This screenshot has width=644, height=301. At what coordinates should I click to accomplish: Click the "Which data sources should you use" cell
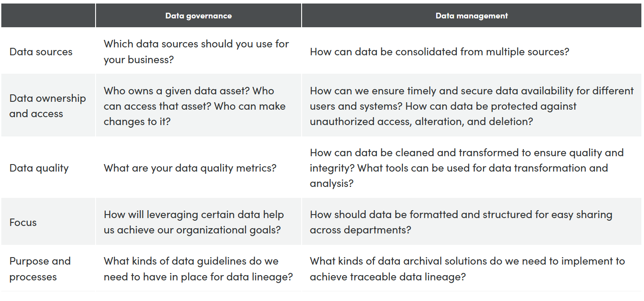pos(196,52)
